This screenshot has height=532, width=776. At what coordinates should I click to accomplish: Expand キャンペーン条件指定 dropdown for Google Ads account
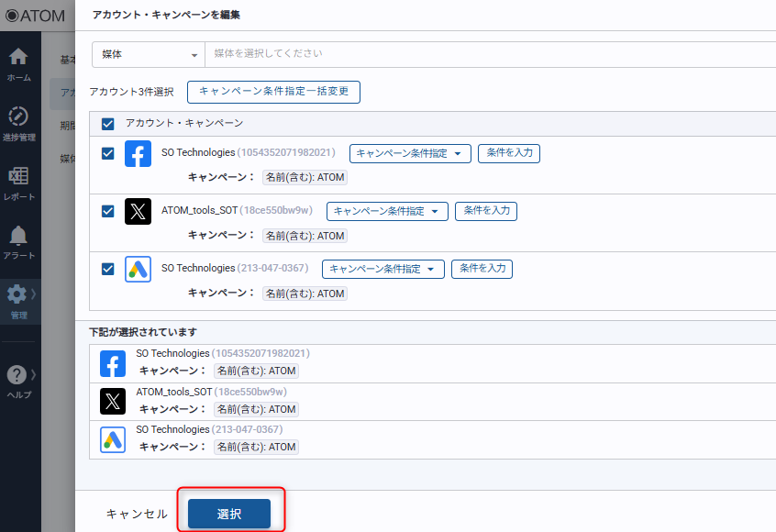point(382,269)
